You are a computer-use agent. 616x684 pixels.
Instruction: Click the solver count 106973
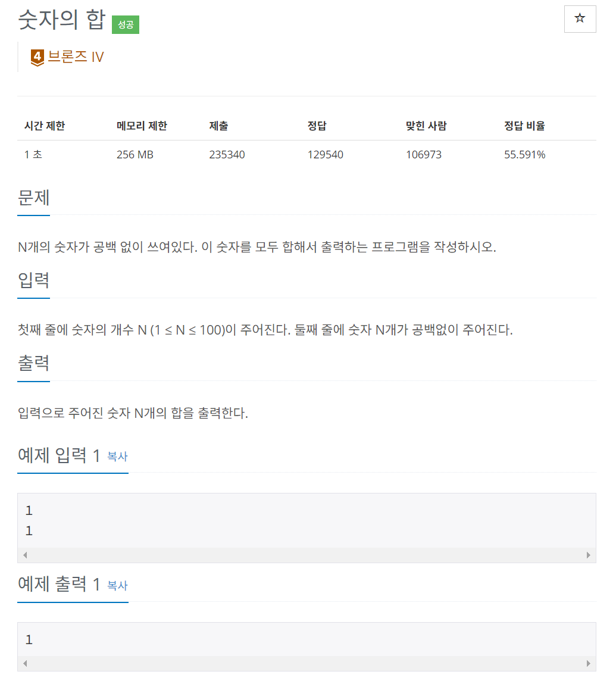coord(423,154)
